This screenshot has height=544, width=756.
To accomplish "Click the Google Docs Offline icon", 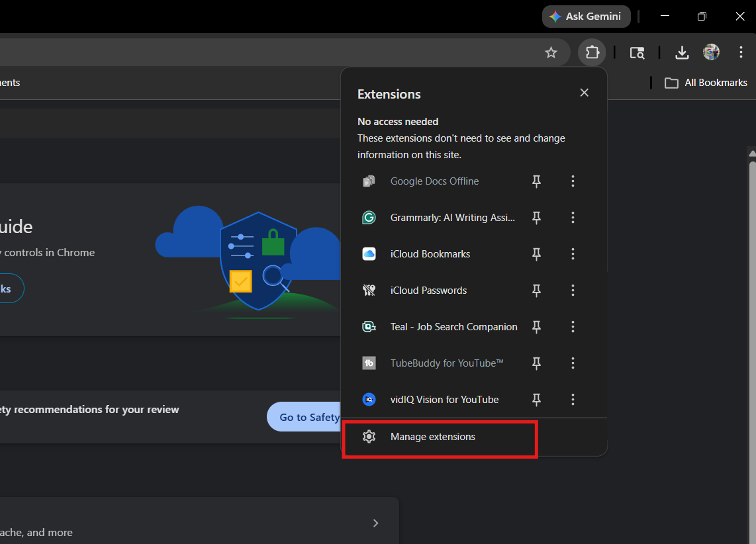I will pyautogui.click(x=369, y=181).
